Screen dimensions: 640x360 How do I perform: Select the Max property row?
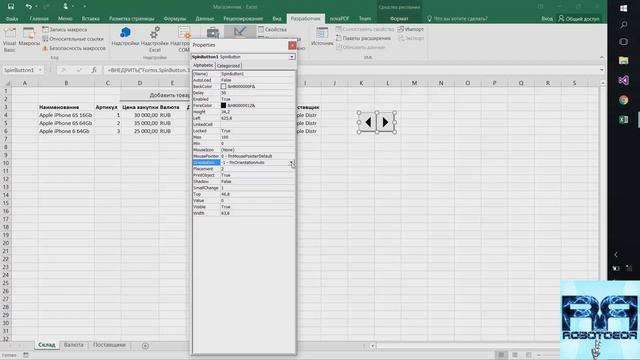tap(244, 137)
